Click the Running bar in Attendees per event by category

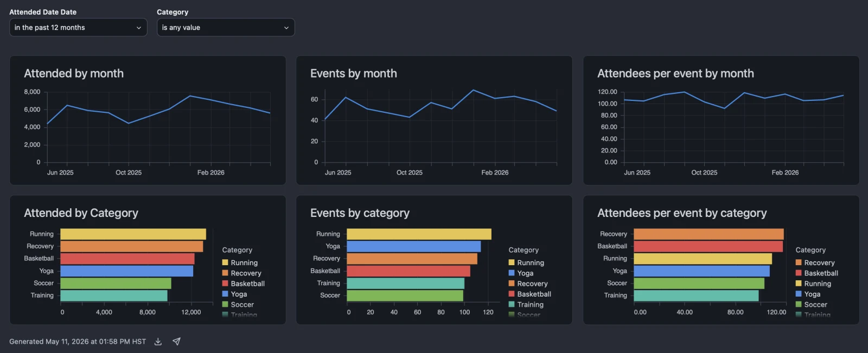[x=703, y=259]
